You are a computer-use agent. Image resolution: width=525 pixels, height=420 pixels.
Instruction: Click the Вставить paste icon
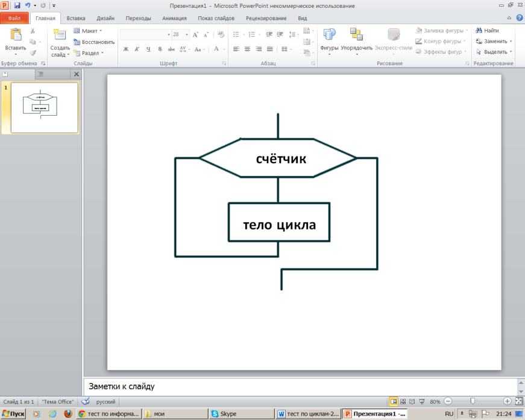(x=16, y=34)
